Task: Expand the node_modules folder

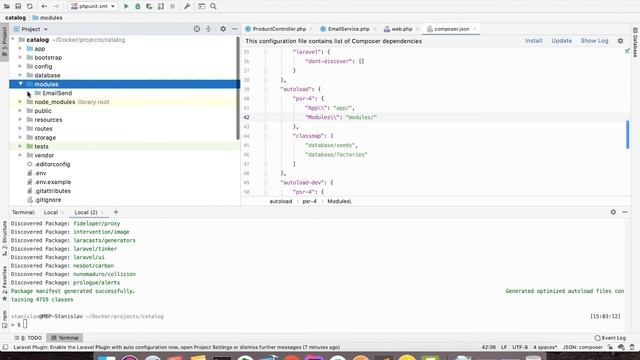Action: click(x=20, y=102)
